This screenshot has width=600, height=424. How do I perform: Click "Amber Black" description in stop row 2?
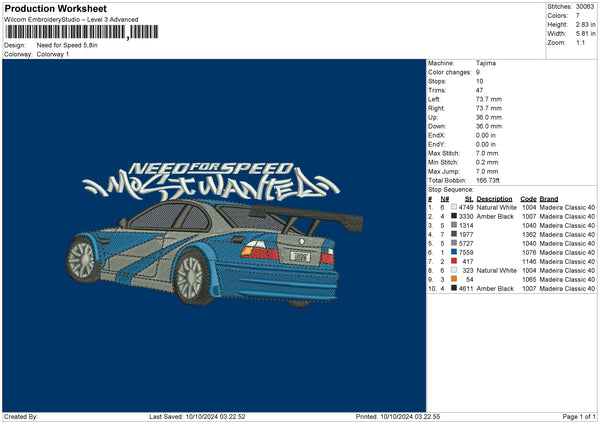(495, 217)
